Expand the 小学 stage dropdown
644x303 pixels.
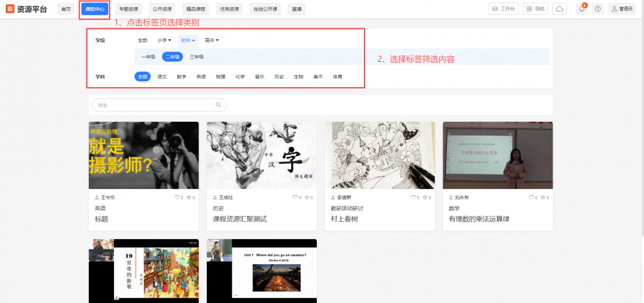[x=164, y=41]
